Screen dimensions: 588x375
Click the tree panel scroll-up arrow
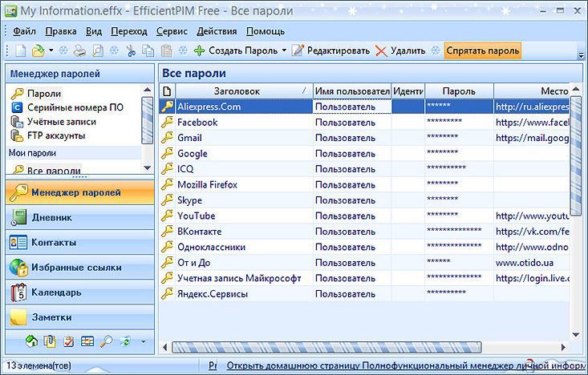[148, 90]
